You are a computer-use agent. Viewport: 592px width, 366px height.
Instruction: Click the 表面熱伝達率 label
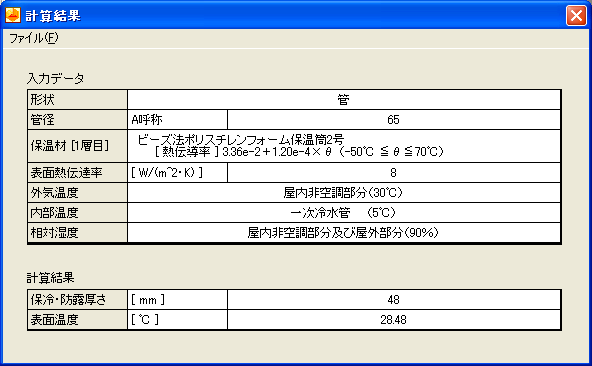[x=77, y=173]
